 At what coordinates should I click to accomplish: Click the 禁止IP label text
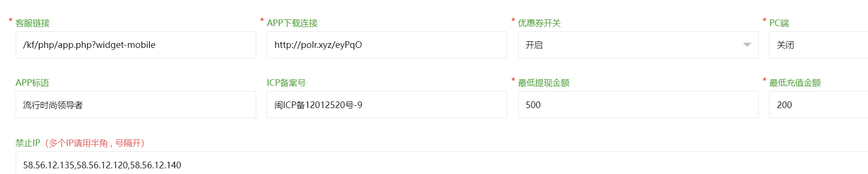point(28,143)
